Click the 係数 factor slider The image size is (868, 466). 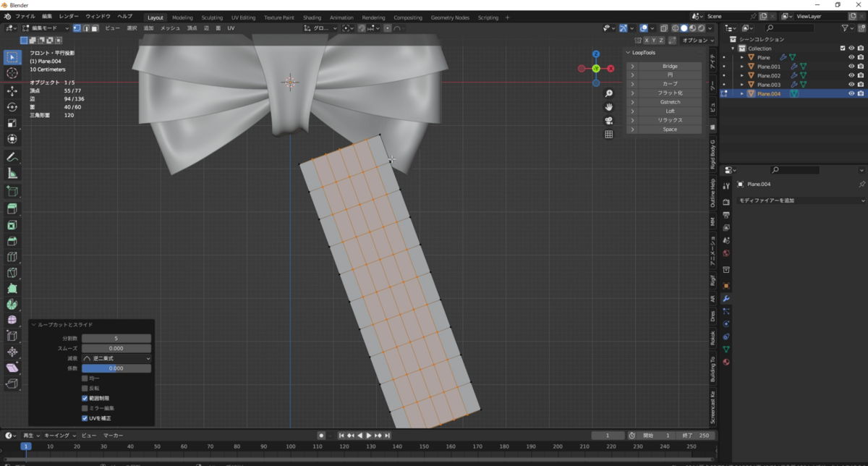(x=116, y=368)
